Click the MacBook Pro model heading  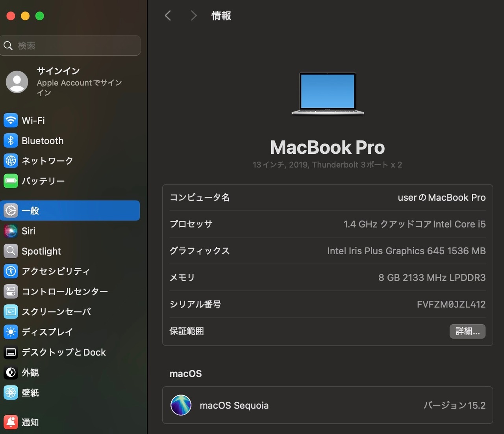point(328,147)
